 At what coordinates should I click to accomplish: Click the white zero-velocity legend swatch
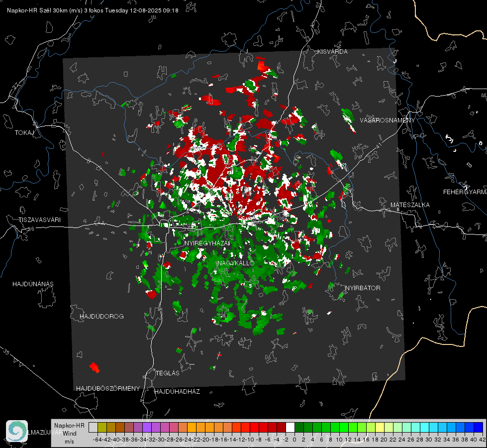tap(290, 427)
